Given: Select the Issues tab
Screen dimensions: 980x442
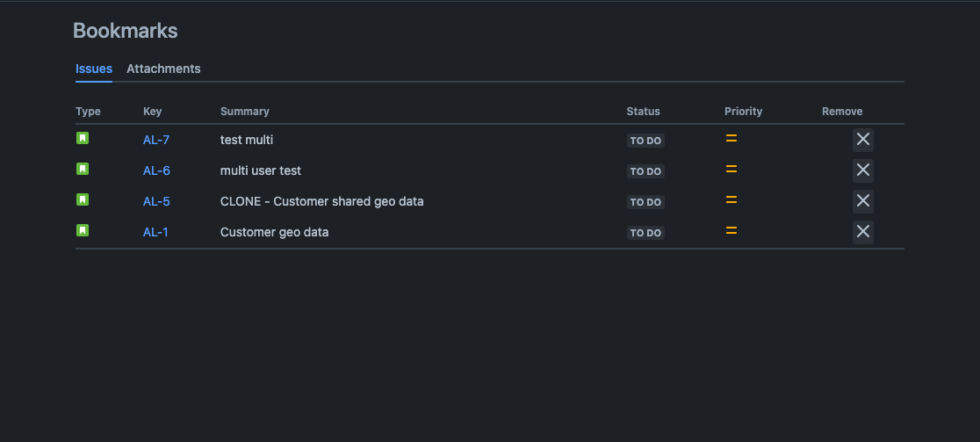Looking at the screenshot, I should (94, 69).
